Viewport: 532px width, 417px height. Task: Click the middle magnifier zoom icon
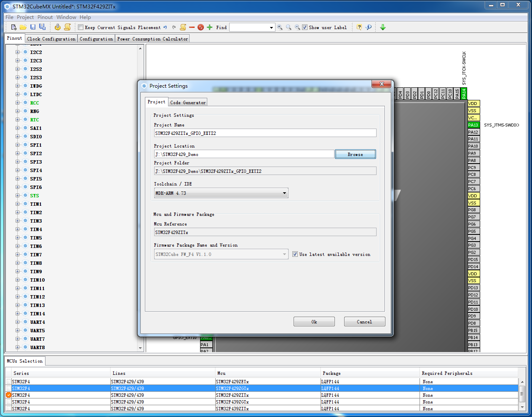click(x=289, y=27)
